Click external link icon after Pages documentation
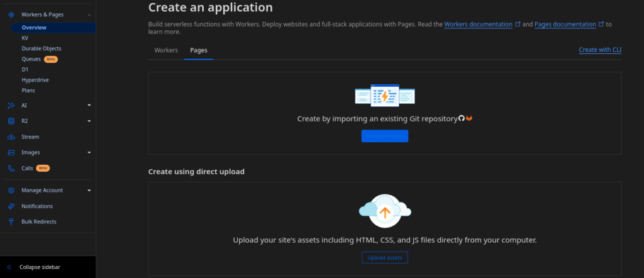This screenshot has height=278, width=644. click(x=601, y=25)
